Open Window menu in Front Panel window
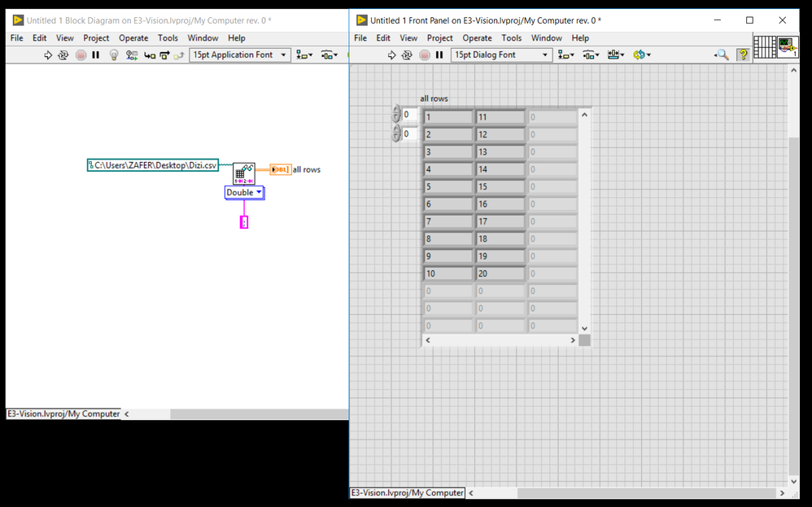812x507 pixels. [546, 37]
